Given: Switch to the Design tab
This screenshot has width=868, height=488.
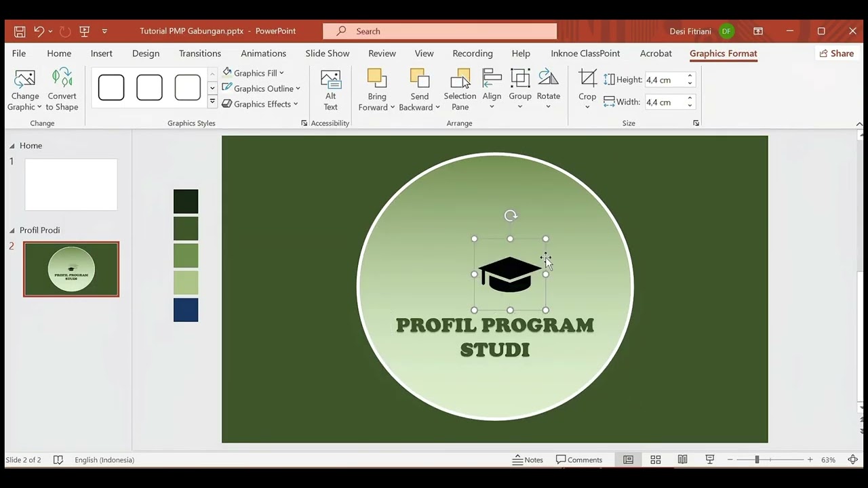Looking at the screenshot, I should pos(146,54).
